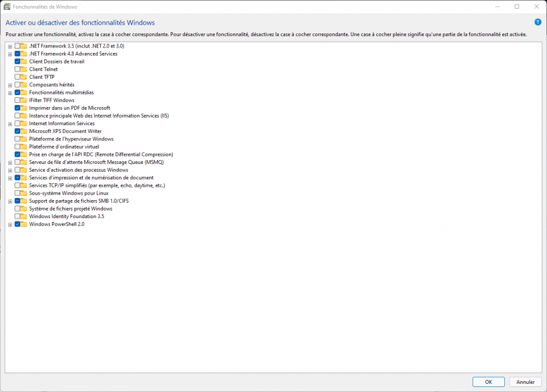Click the window icon in the title bar

tap(7, 7)
